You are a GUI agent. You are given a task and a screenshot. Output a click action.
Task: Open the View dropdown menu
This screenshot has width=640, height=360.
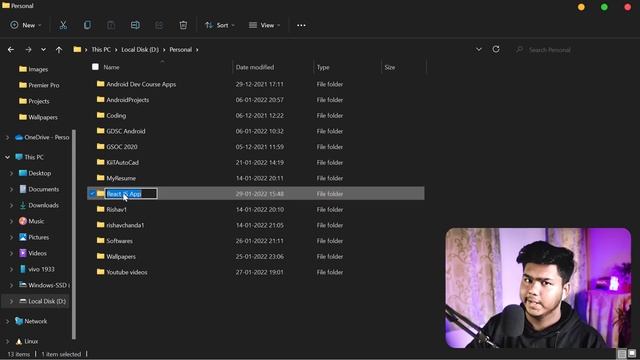(264, 25)
